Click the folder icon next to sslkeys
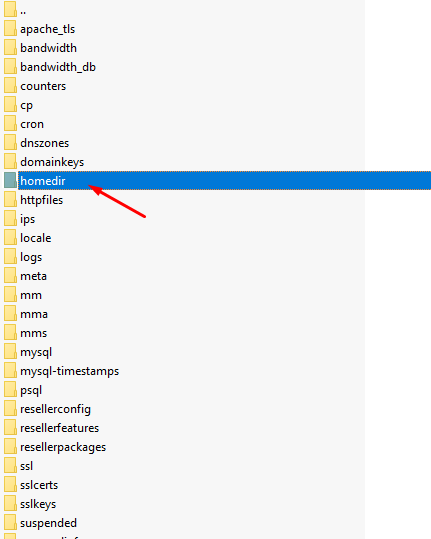 click(x=10, y=504)
